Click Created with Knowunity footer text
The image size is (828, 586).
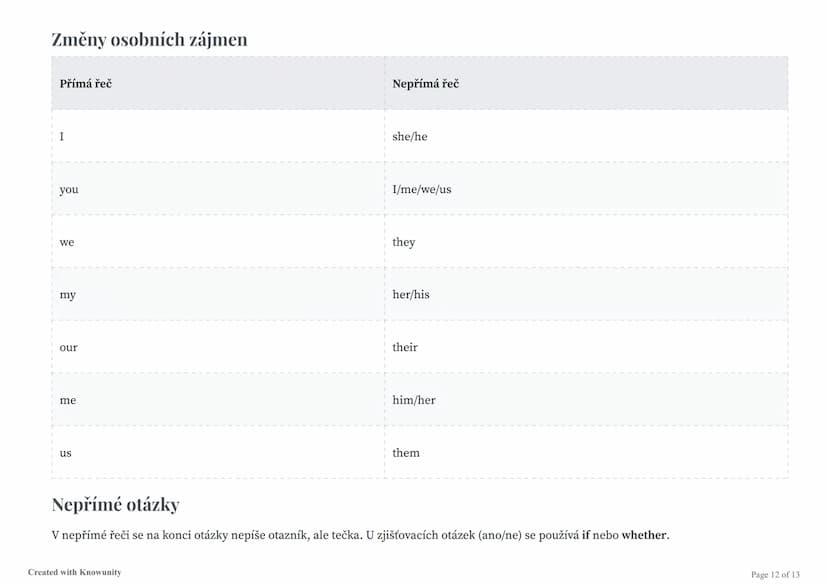tap(74, 572)
